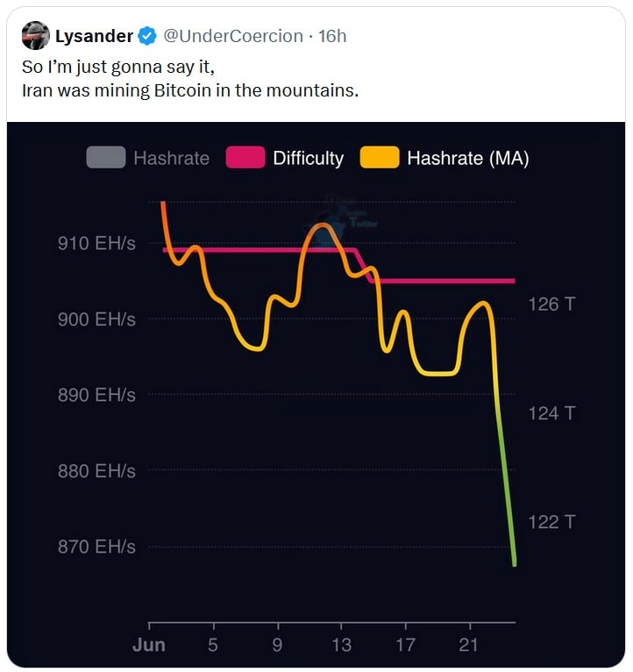633x672 pixels.
Task: Toggle the Difficulty legend label
Action: 309,158
